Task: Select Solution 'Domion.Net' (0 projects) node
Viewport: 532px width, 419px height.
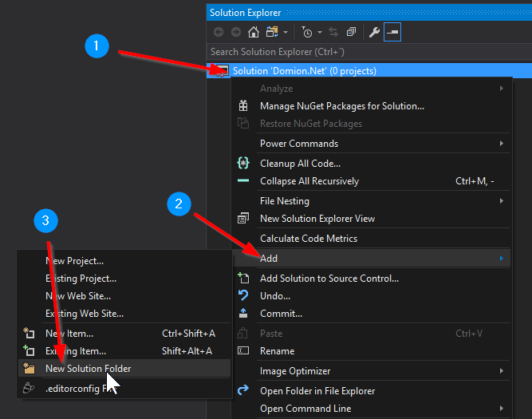Action: (x=369, y=71)
